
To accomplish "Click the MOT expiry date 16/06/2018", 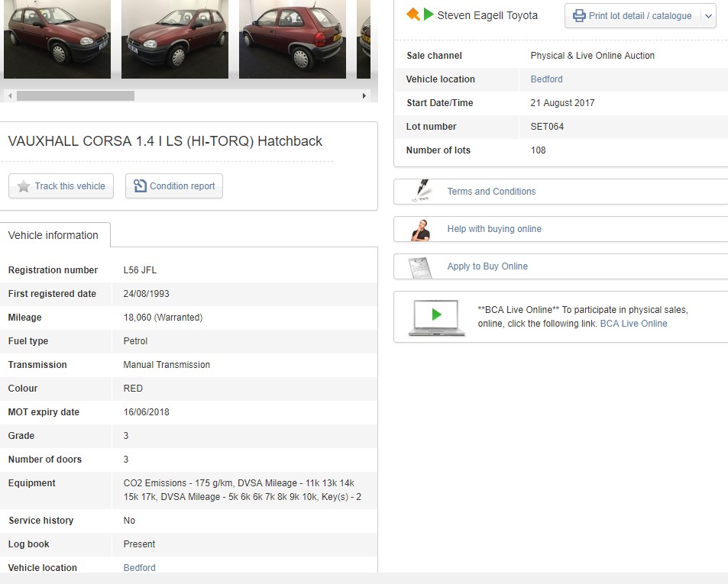I will click(x=146, y=412).
